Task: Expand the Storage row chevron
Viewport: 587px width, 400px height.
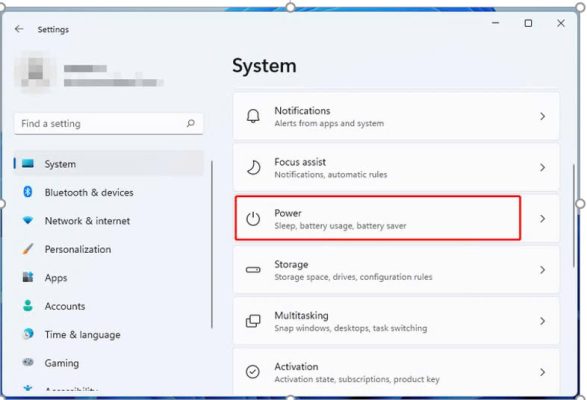Action: (x=542, y=270)
